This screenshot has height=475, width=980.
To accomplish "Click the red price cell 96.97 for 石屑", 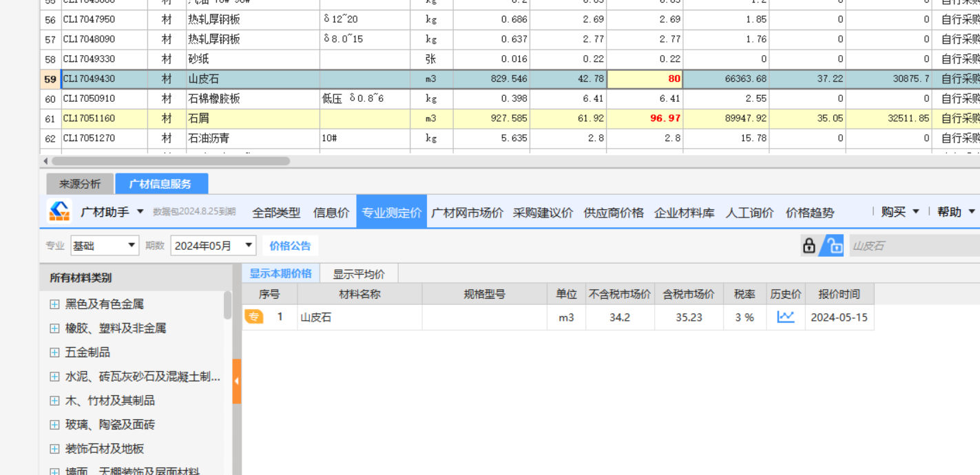I will click(x=645, y=118).
